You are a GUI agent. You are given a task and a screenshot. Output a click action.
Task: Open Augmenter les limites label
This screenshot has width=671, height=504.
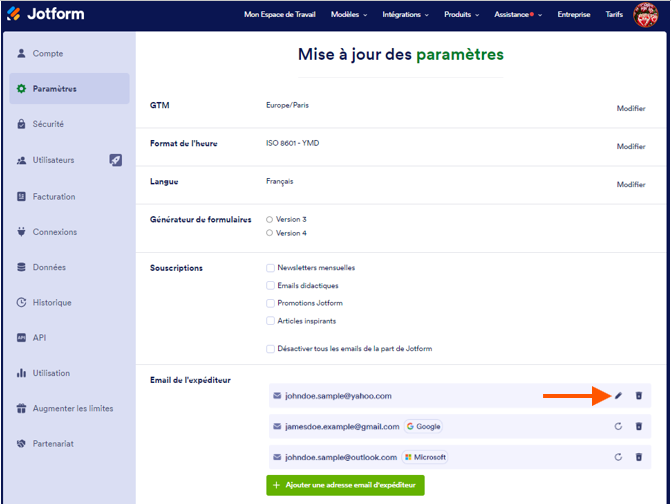(73, 409)
